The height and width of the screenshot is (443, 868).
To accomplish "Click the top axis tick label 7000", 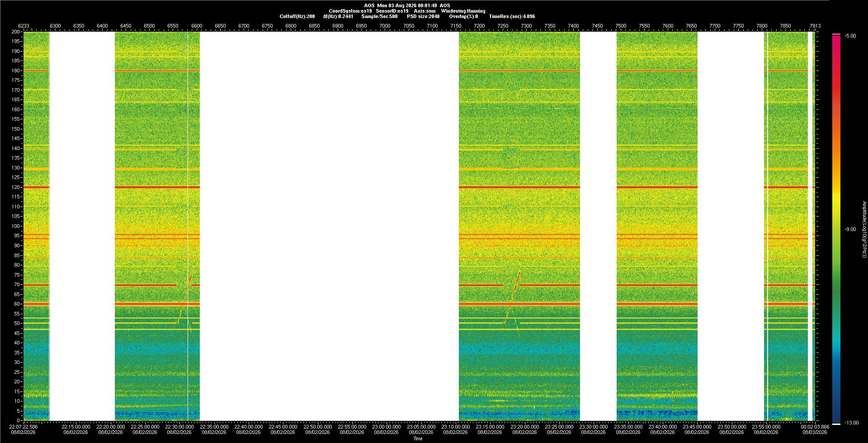I will (x=385, y=26).
